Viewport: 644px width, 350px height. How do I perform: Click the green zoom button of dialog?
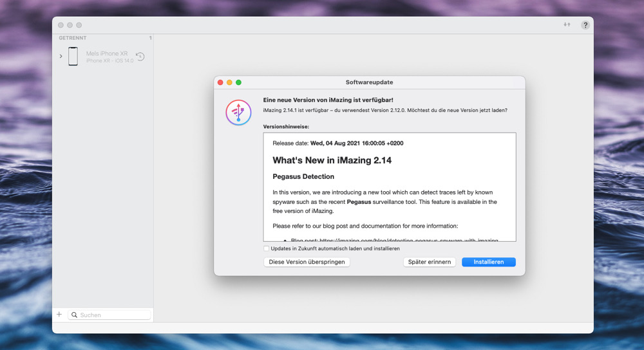[x=238, y=82]
